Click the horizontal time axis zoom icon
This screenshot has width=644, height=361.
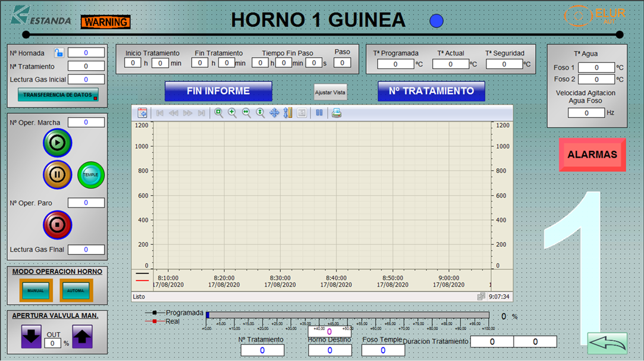pos(246,113)
